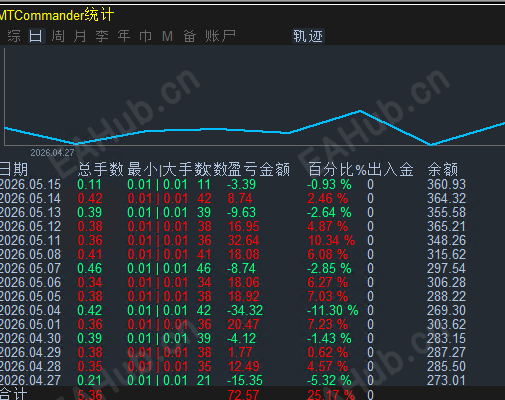Viewport: 505px width, 400px height.
Task: Click balance value 273.01
Action: click(446, 380)
